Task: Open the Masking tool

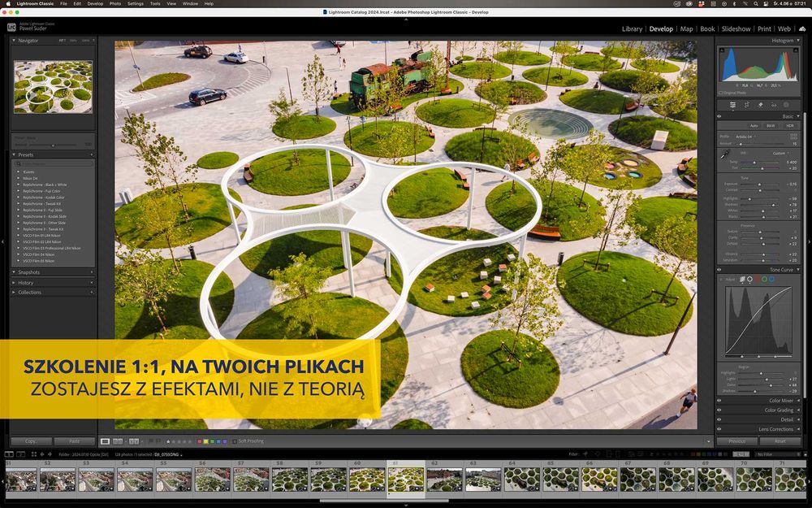Action: (786, 105)
